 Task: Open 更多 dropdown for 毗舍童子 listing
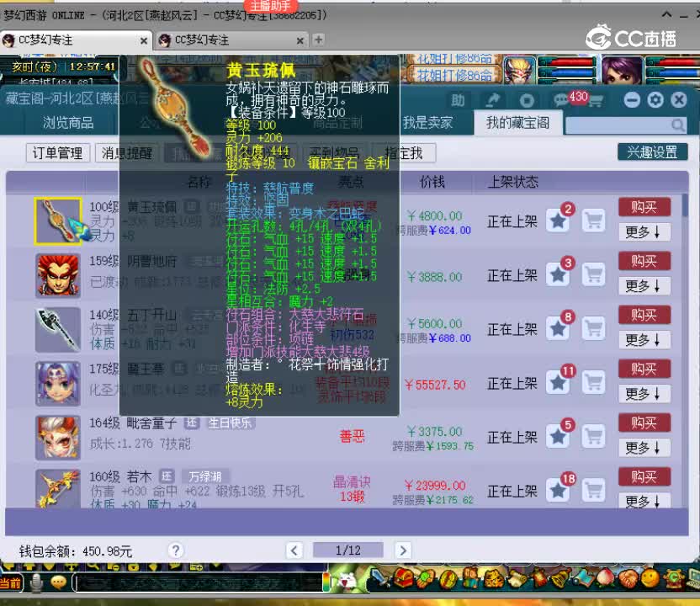644,448
